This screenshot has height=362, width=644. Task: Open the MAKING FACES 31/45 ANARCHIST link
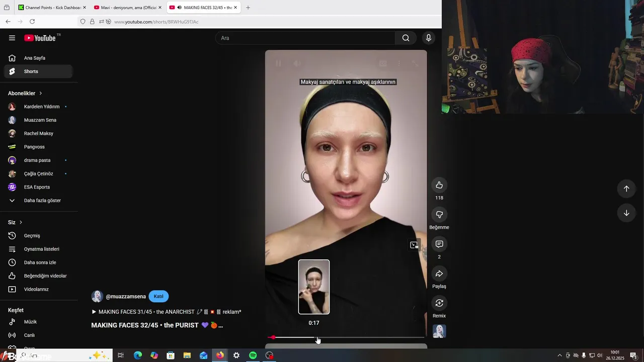166,312
